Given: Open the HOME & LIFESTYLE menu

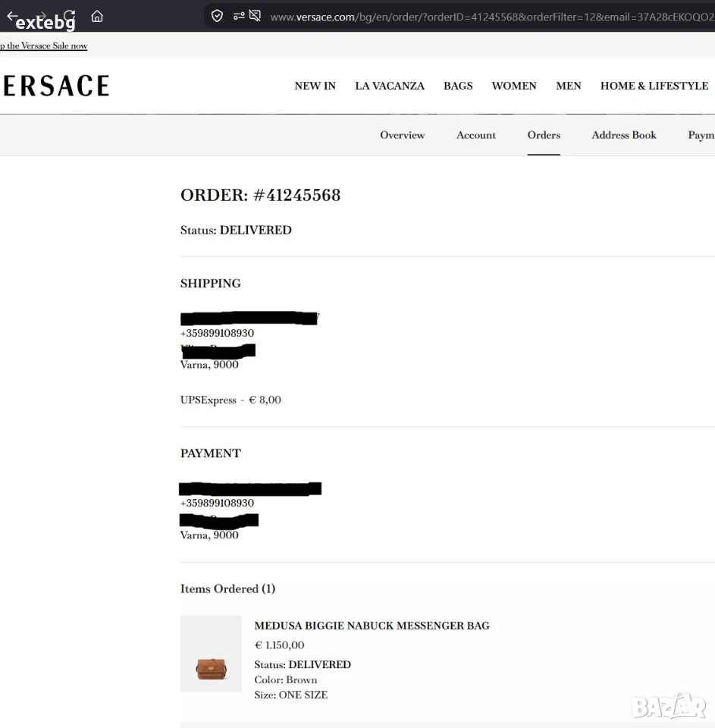Looking at the screenshot, I should (x=654, y=86).
